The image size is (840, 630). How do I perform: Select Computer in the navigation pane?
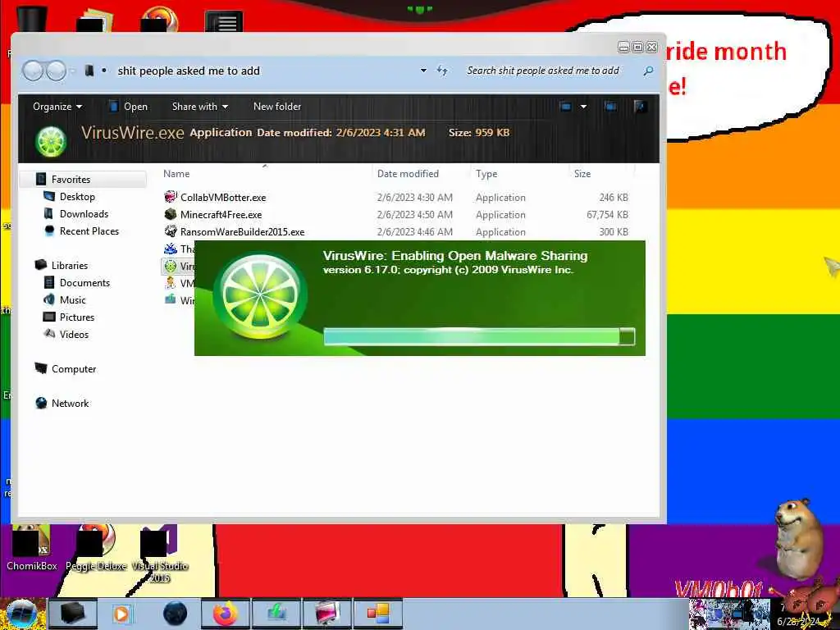pos(73,369)
